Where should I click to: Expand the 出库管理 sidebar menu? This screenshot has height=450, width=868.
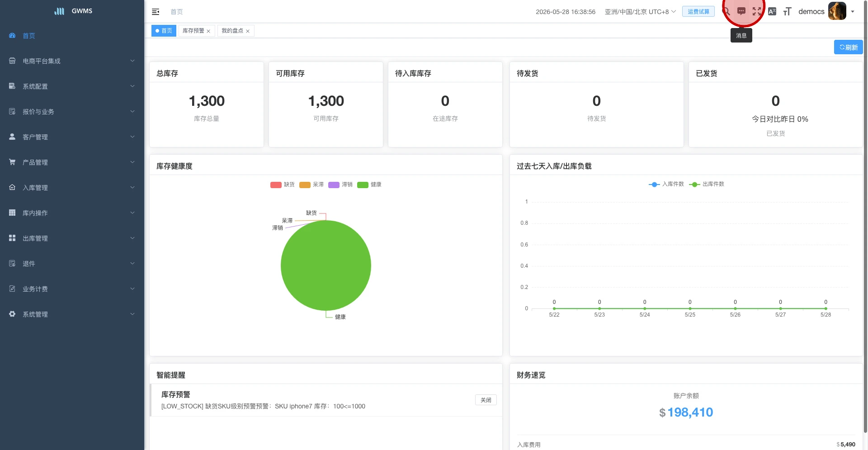(72, 238)
